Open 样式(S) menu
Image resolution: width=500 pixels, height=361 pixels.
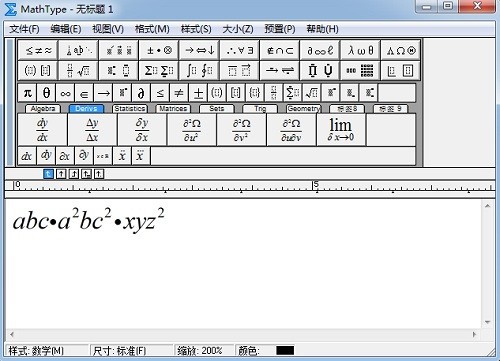[196, 29]
